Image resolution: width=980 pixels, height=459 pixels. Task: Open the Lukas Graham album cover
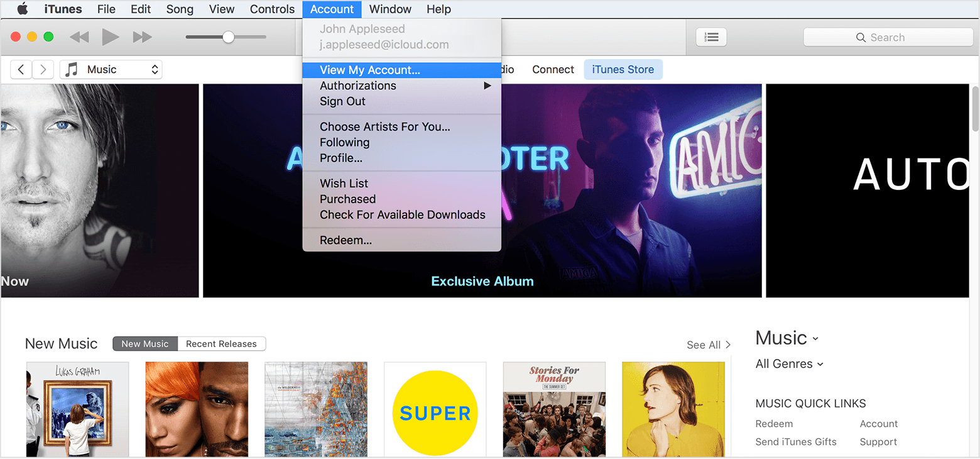[77, 409]
